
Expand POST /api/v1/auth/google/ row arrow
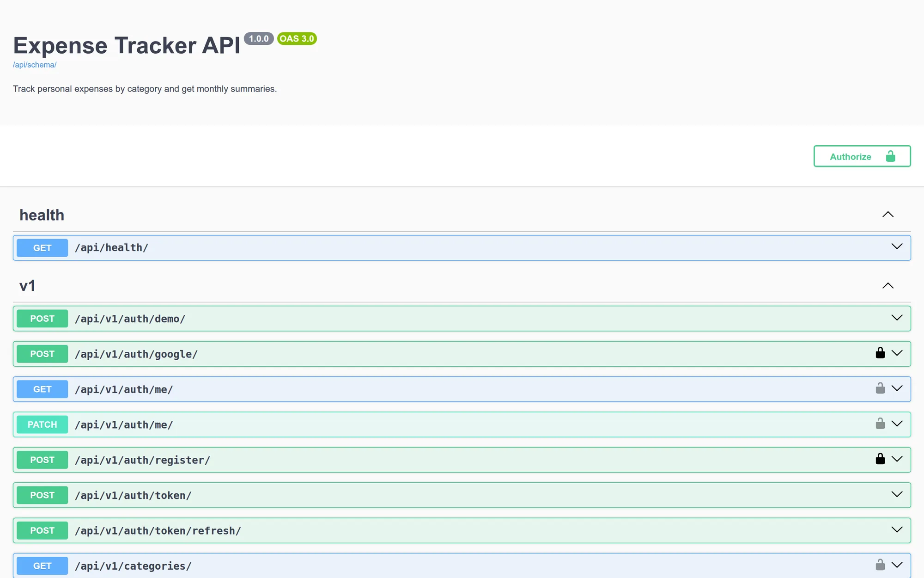(897, 353)
